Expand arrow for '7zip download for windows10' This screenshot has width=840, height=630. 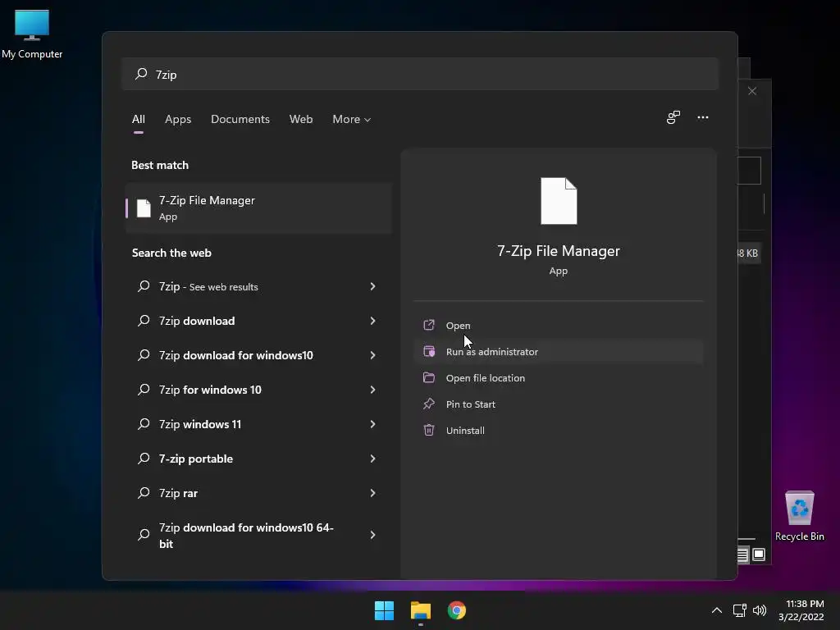[372, 355]
